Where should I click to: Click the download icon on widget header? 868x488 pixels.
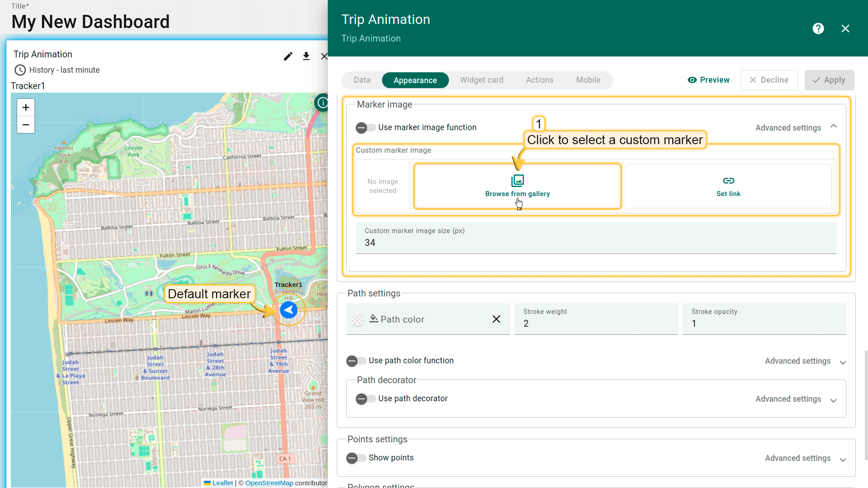point(306,56)
